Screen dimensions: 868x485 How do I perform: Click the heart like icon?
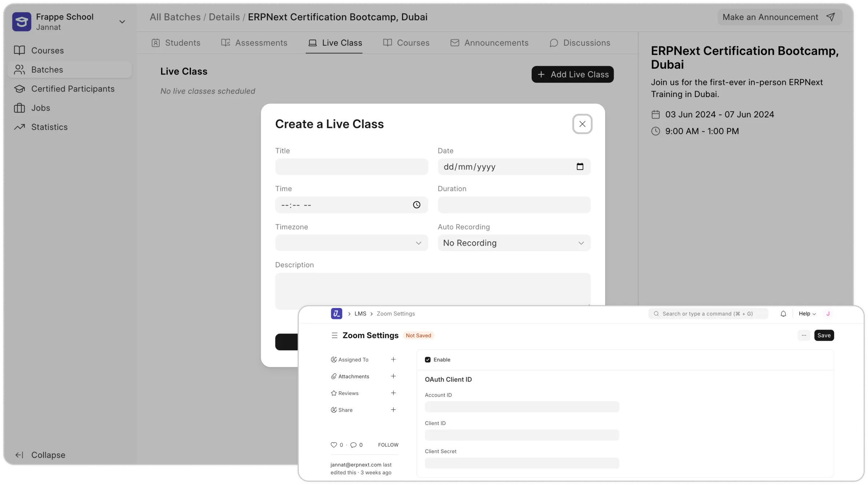tap(334, 445)
